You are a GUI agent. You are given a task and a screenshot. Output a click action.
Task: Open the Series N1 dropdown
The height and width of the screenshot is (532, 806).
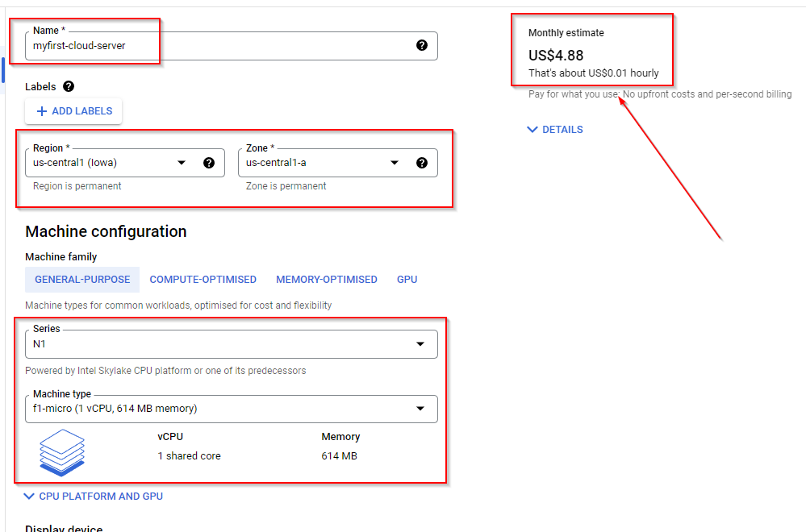232,344
